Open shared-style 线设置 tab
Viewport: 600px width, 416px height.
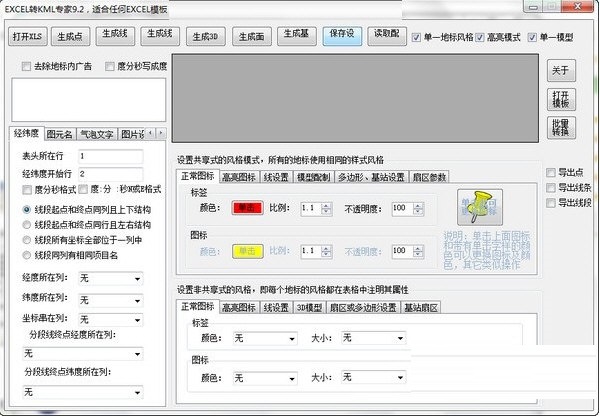pyautogui.click(x=276, y=178)
